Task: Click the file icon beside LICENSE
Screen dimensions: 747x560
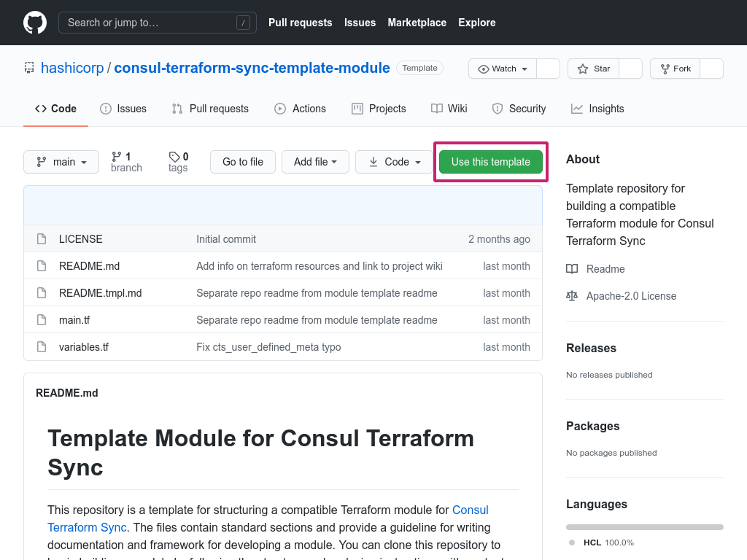Action: 42,238
